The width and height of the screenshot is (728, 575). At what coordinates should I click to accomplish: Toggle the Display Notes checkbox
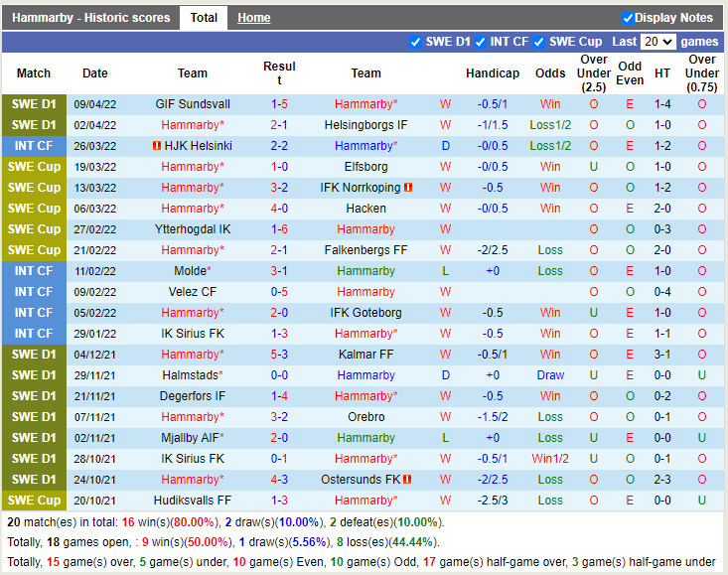click(x=628, y=18)
